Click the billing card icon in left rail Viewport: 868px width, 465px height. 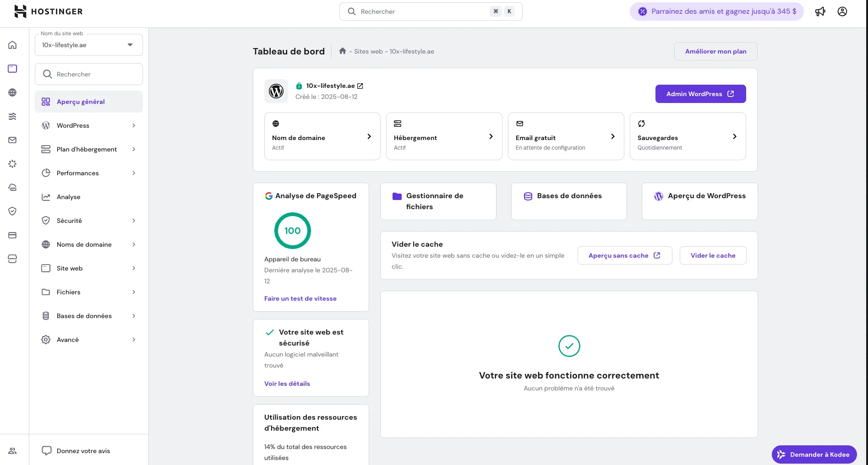[x=12, y=235]
